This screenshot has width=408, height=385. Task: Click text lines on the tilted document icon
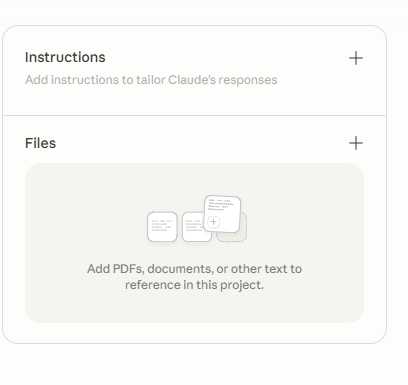[221, 205]
